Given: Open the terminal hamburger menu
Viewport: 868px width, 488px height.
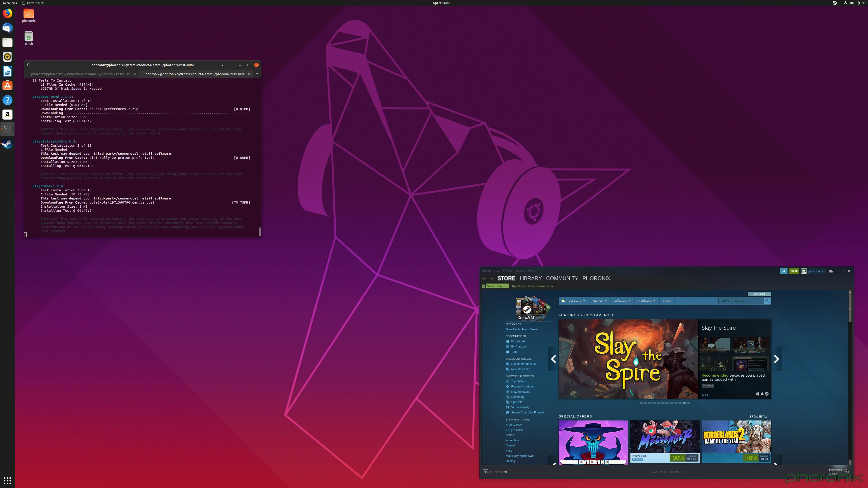Looking at the screenshot, I should click(x=231, y=65).
